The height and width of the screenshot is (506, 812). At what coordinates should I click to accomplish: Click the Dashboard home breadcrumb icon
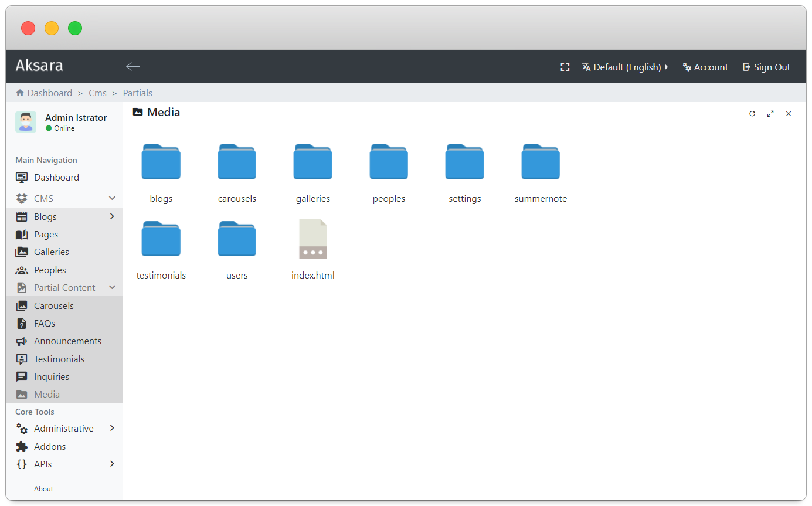(20, 93)
